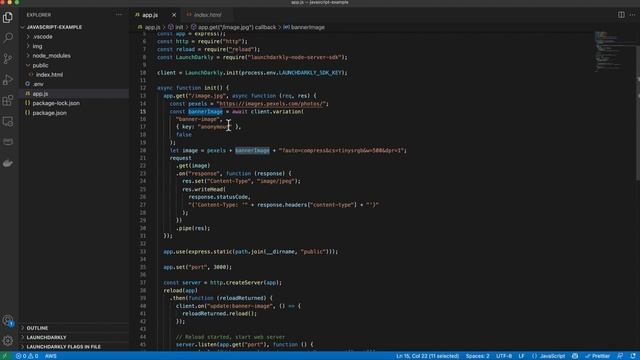This screenshot has width=640, height=360.
Task: Open the Accounts menu icon
Action: [8, 321]
